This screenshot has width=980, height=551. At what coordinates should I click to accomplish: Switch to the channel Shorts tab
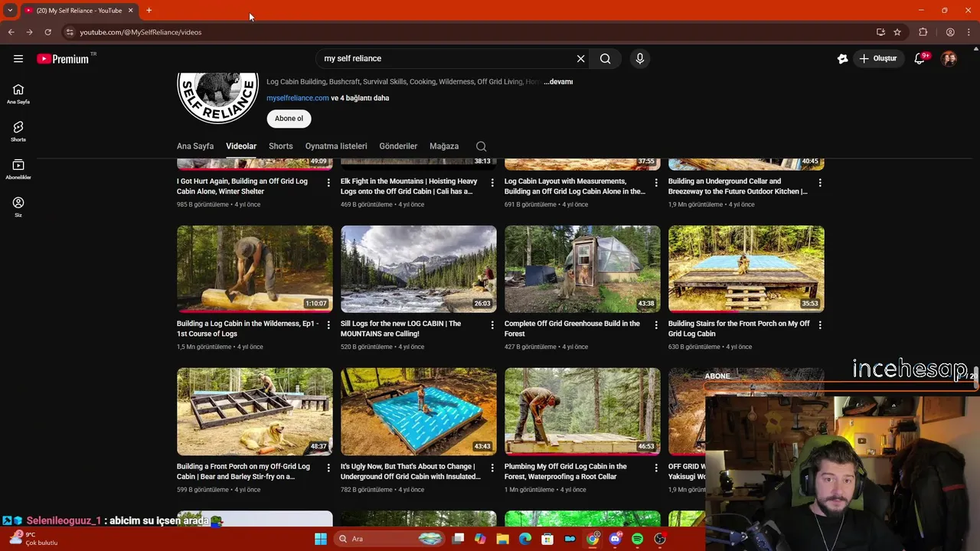tap(280, 146)
